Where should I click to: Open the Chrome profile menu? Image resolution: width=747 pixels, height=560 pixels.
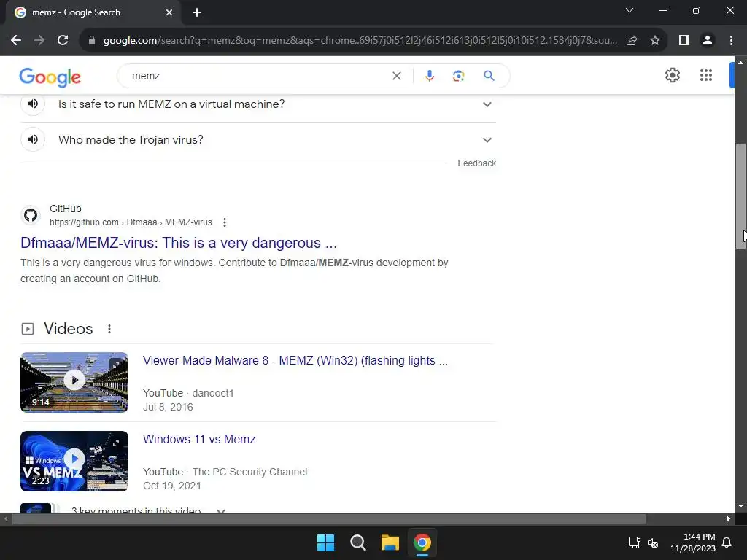click(708, 41)
